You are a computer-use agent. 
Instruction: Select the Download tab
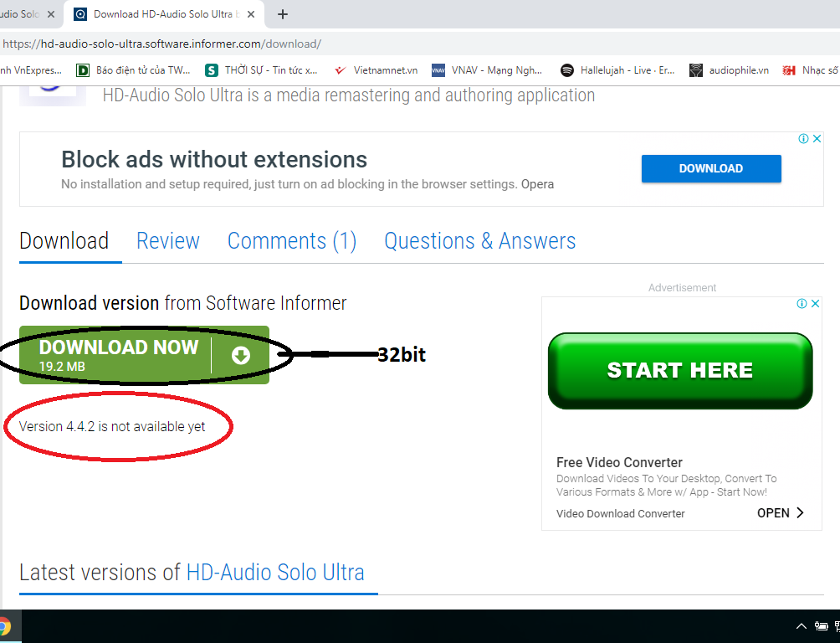coord(64,241)
